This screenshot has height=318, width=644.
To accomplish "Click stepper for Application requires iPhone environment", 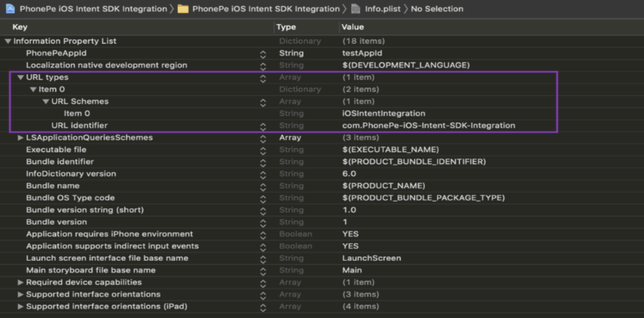I will (x=263, y=235).
